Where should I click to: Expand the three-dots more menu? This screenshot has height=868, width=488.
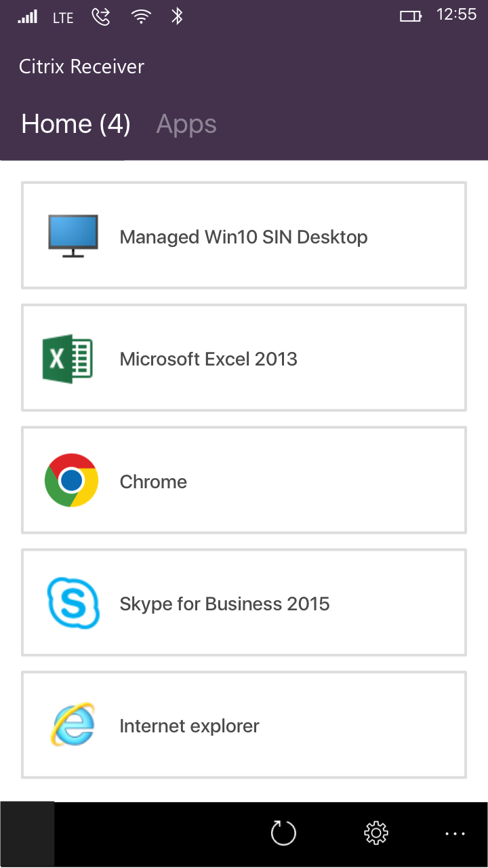coord(455,833)
